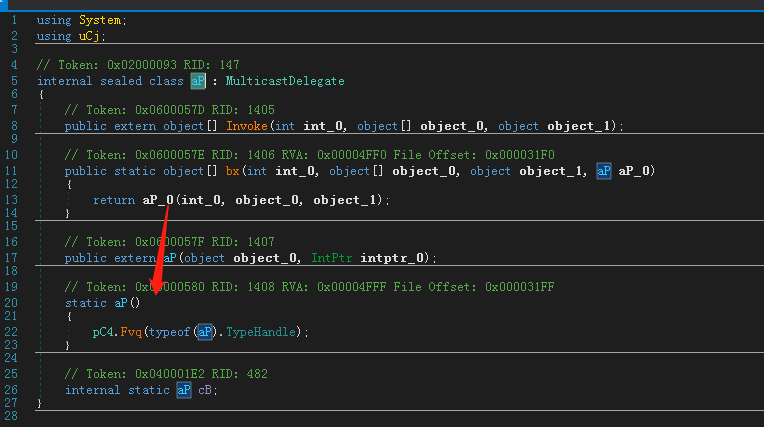Click the TypeHandle property
This screenshot has width=764, height=427.
(x=261, y=332)
